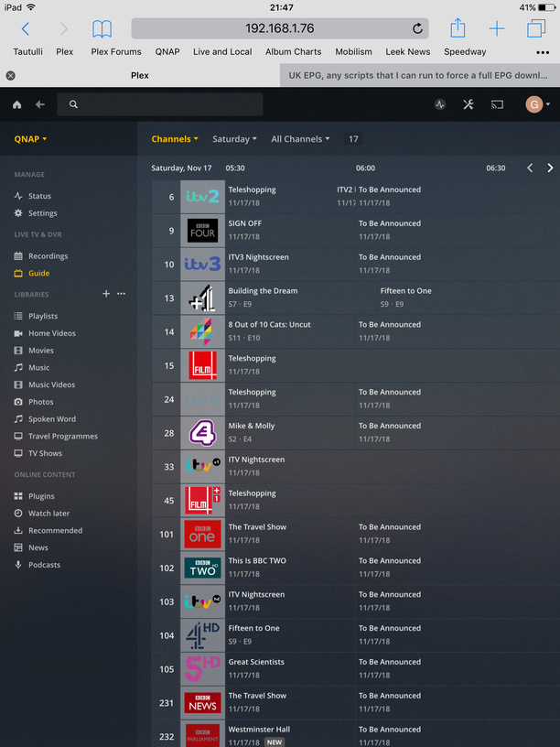Click the ITV2 channel logo
Viewport: 560px width, 747px height.
click(x=202, y=196)
